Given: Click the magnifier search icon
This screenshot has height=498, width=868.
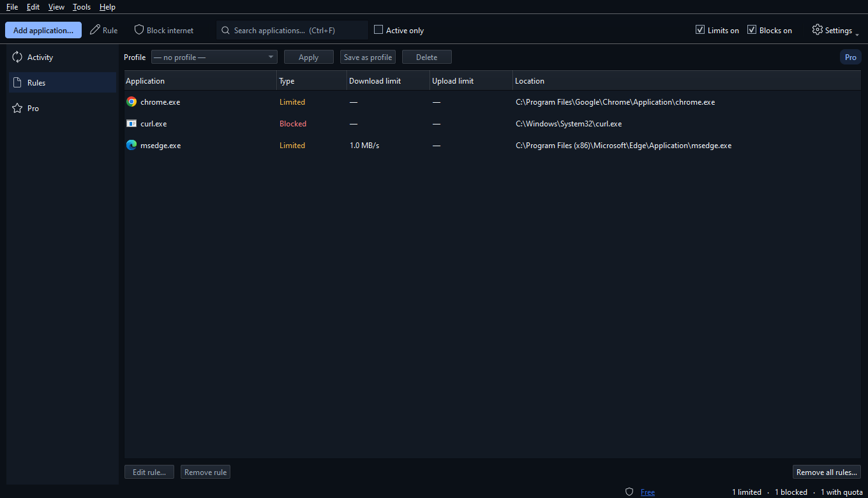Looking at the screenshot, I should point(225,30).
